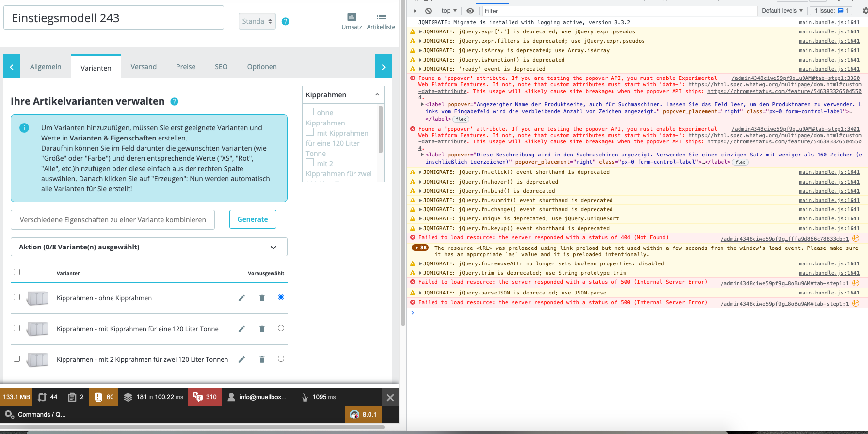
Task: Open the debug toolbar errors panel showing 60
Action: point(104,397)
